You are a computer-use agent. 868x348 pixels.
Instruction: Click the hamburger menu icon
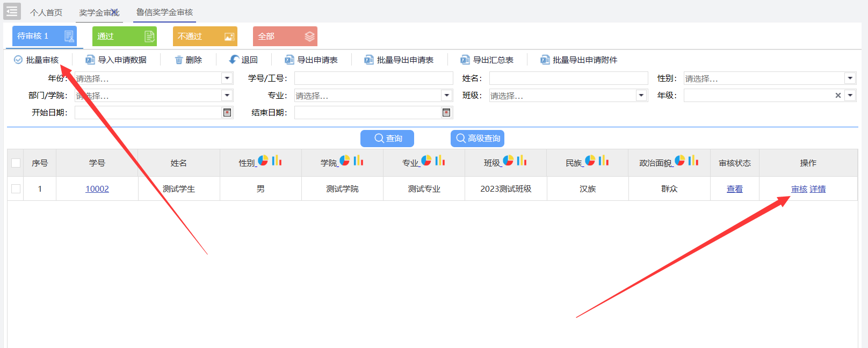pyautogui.click(x=12, y=11)
